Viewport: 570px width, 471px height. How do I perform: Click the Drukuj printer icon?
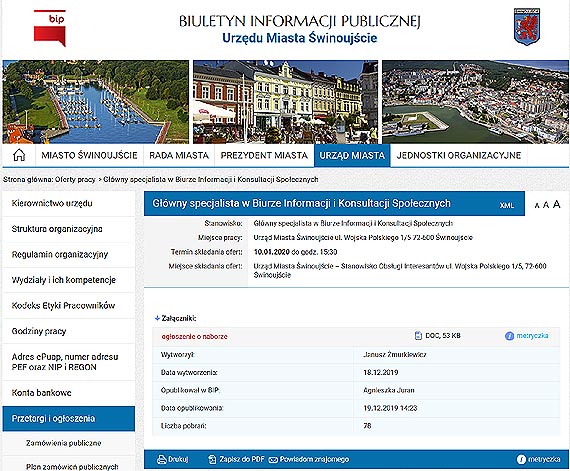pyautogui.click(x=161, y=459)
